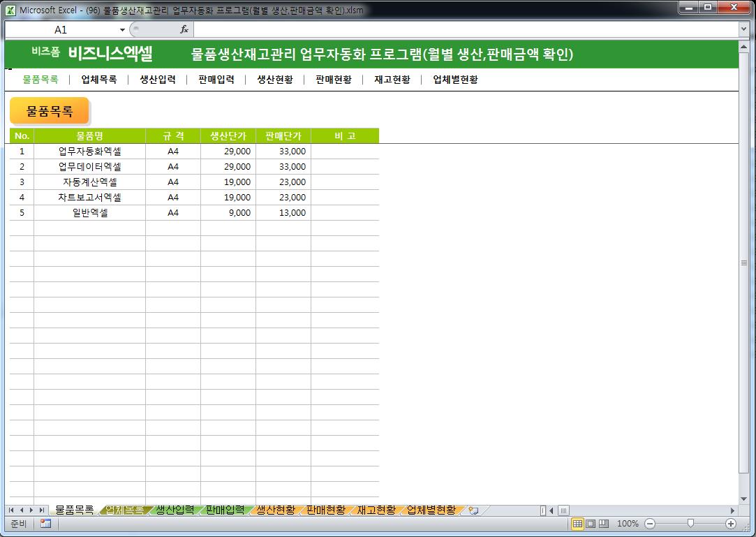
Task: Click the 비즈니스엑셀 logo text
Action: pos(110,53)
